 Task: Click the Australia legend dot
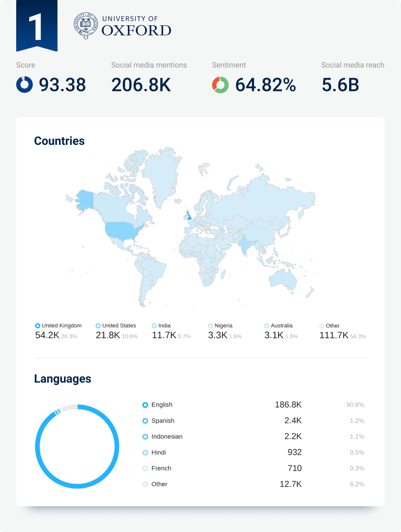click(267, 326)
